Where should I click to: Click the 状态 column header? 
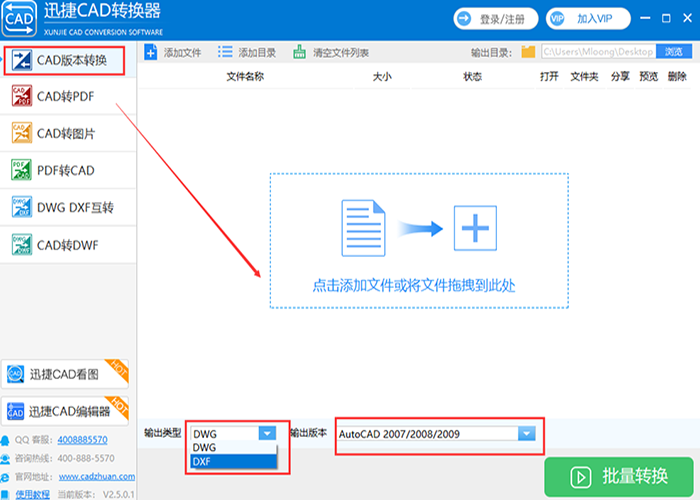coord(472,76)
